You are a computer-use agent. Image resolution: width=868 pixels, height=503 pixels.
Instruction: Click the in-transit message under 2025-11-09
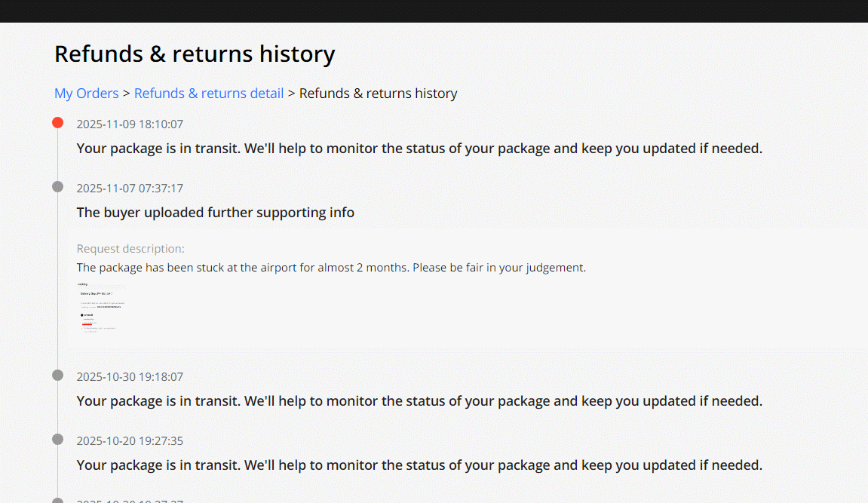pyautogui.click(x=419, y=149)
